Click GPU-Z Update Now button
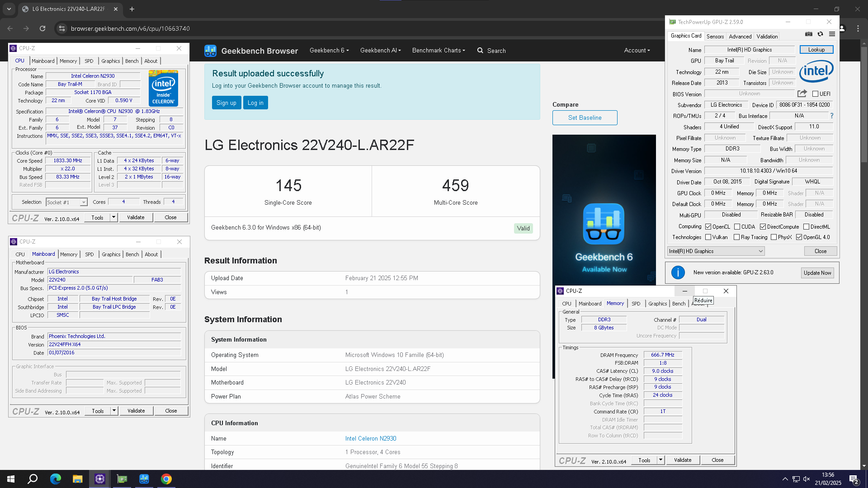Screen dimensions: 868x488 coord(817,273)
